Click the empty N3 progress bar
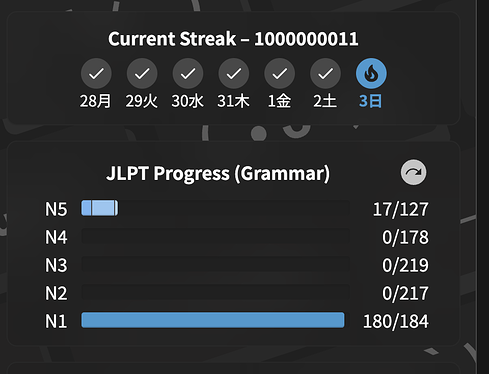Image resolution: width=489 pixels, height=374 pixels. click(215, 264)
